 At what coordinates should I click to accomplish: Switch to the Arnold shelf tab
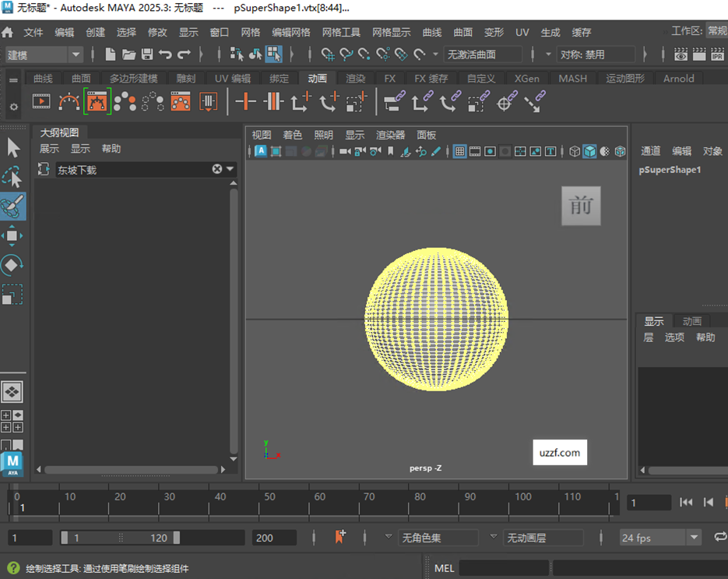click(x=678, y=79)
